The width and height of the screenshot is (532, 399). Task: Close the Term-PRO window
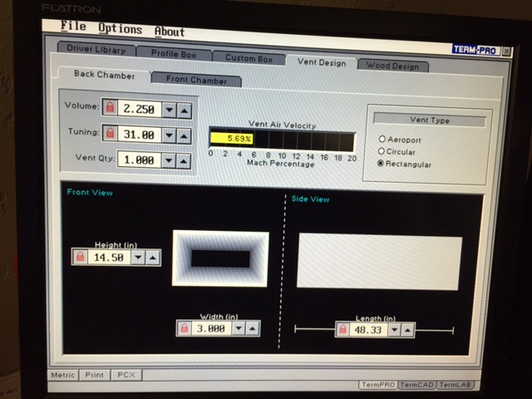(x=506, y=52)
